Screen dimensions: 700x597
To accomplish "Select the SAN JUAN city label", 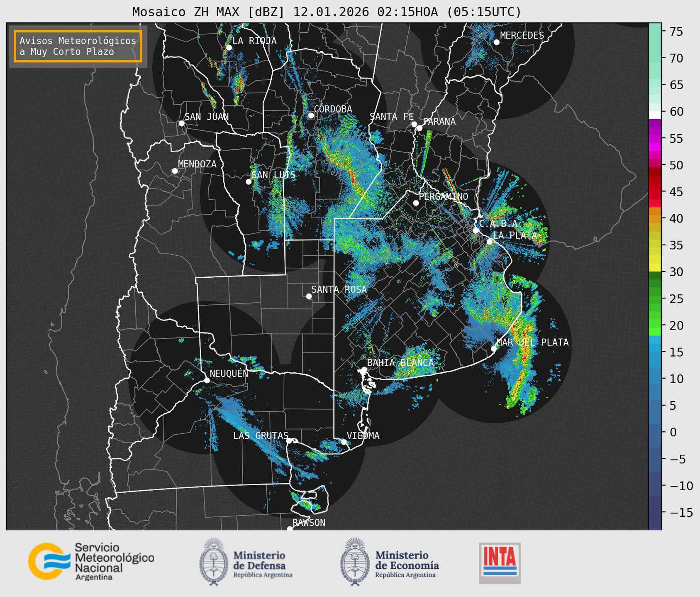I will pyautogui.click(x=207, y=117).
